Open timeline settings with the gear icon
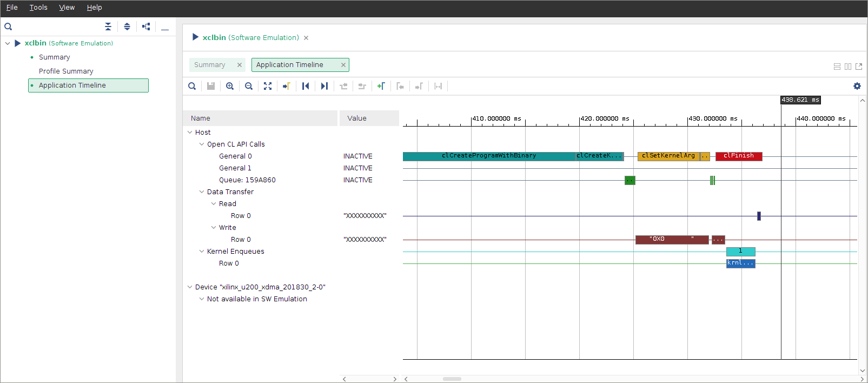 coord(857,86)
